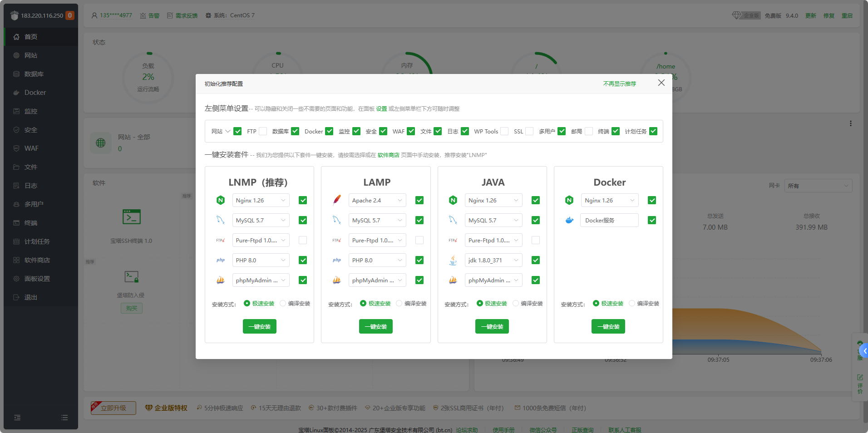Click the green globe icon beside 网站 - 全部
Screen dimensions: 868x433
(x=101, y=143)
